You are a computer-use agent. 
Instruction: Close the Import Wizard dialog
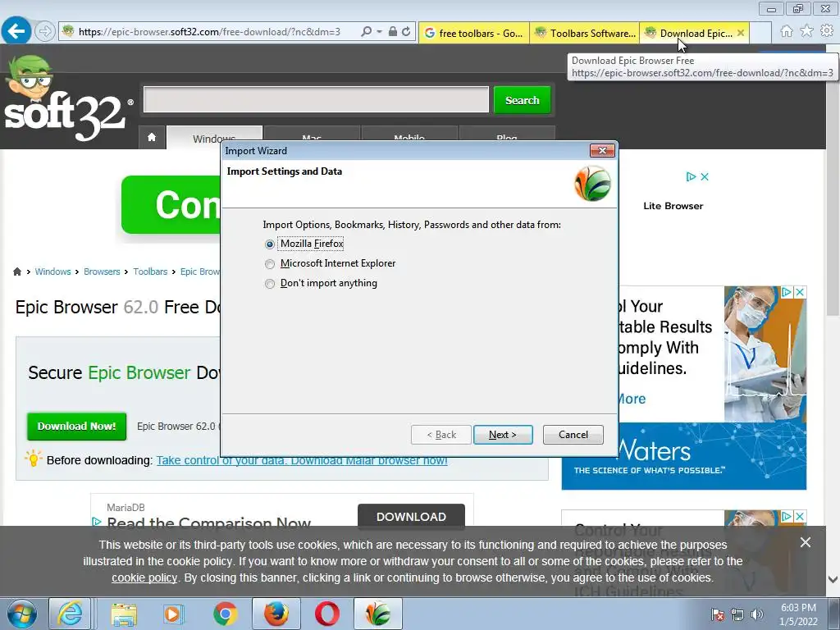click(x=602, y=151)
